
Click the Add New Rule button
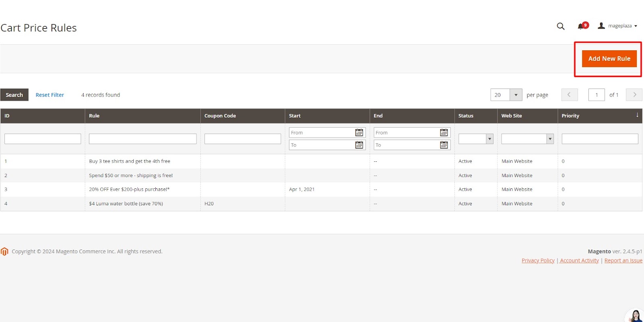tap(609, 59)
